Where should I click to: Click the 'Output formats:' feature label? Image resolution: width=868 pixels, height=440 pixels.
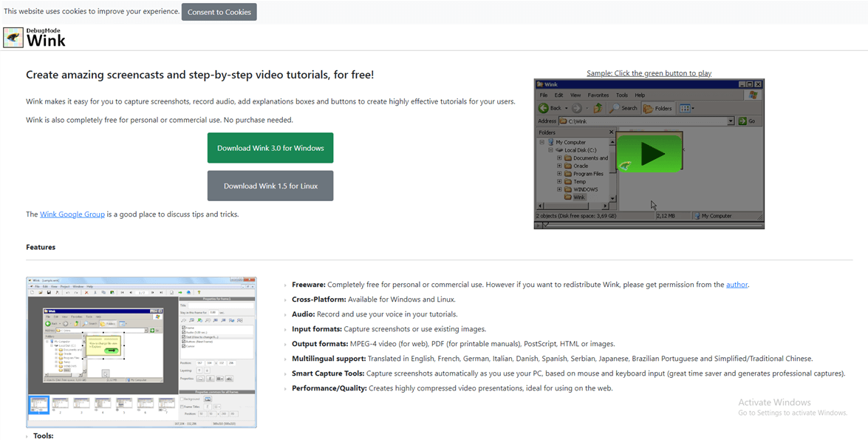tap(320, 344)
